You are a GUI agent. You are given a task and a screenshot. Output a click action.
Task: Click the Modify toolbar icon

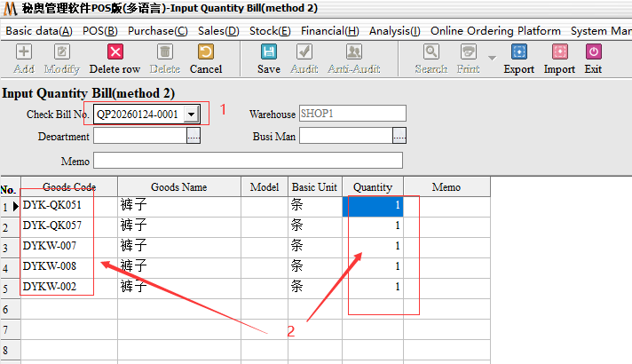[x=61, y=53]
